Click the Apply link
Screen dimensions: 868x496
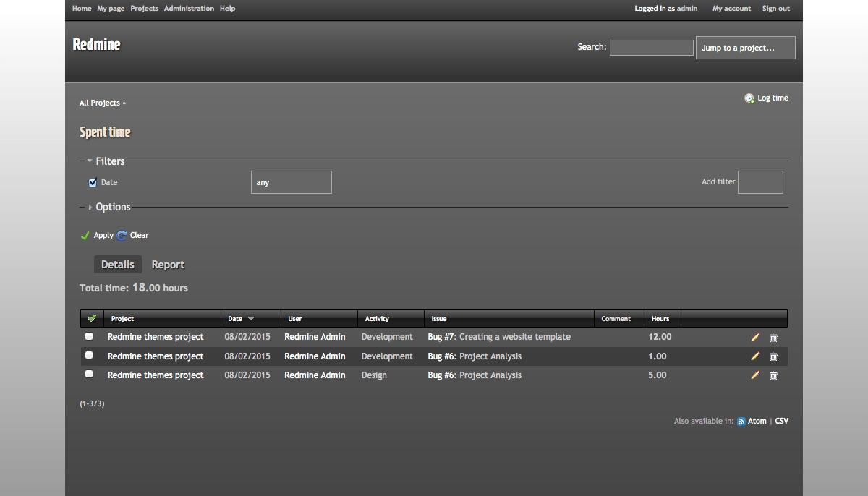click(x=103, y=236)
